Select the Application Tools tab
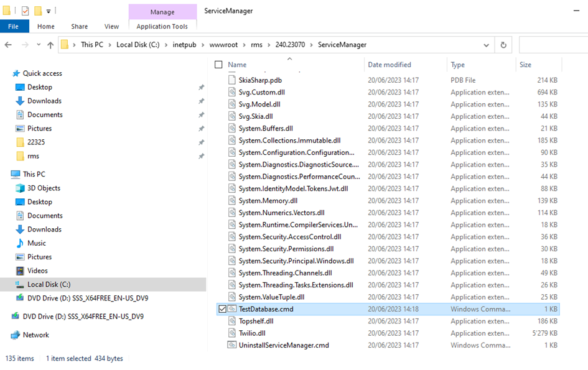The image size is (588, 370). [162, 26]
